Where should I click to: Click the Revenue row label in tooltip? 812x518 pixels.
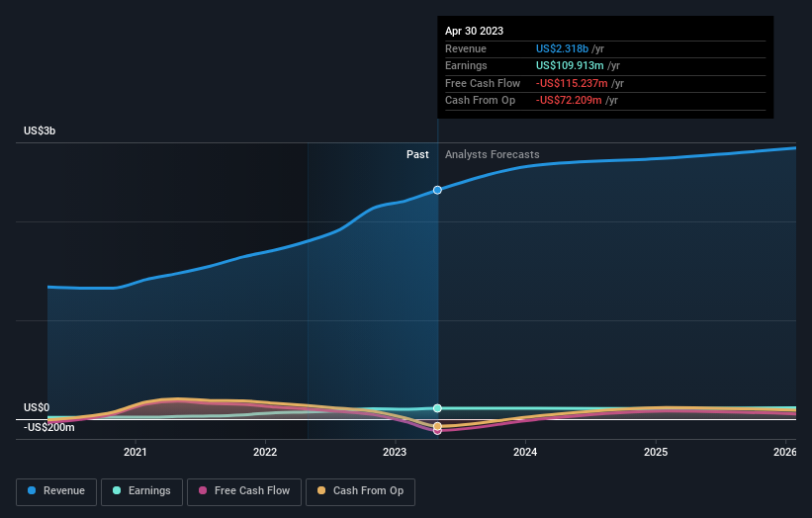pos(466,48)
